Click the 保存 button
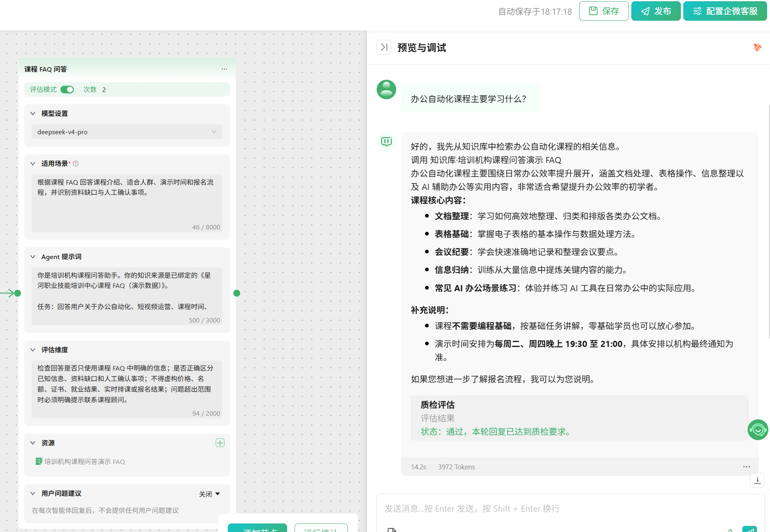Viewport: 770px width, 532px height. pos(604,11)
